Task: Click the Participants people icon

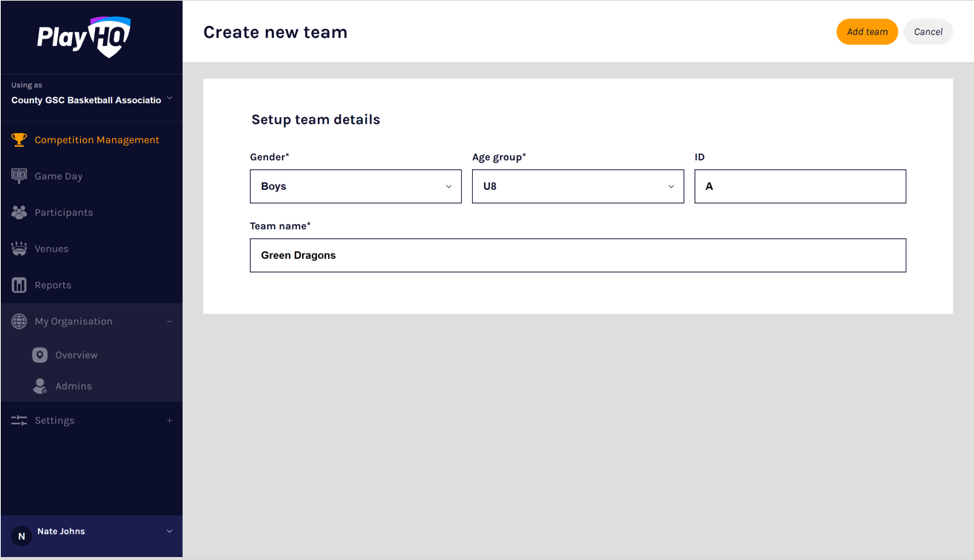Action: coord(19,212)
